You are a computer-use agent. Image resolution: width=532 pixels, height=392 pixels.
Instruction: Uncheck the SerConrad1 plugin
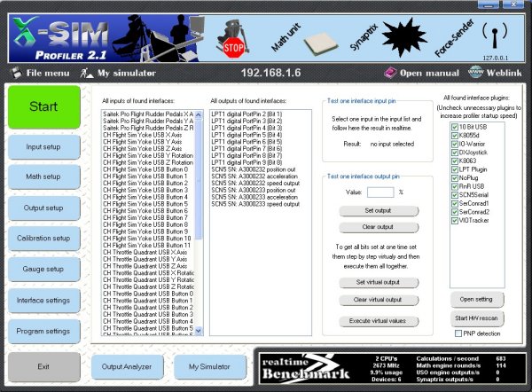(x=455, y=203)
